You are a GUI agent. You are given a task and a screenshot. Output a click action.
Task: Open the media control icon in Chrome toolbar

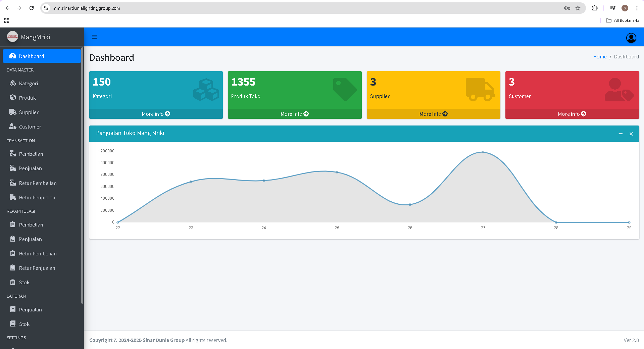tap(613, 8)
